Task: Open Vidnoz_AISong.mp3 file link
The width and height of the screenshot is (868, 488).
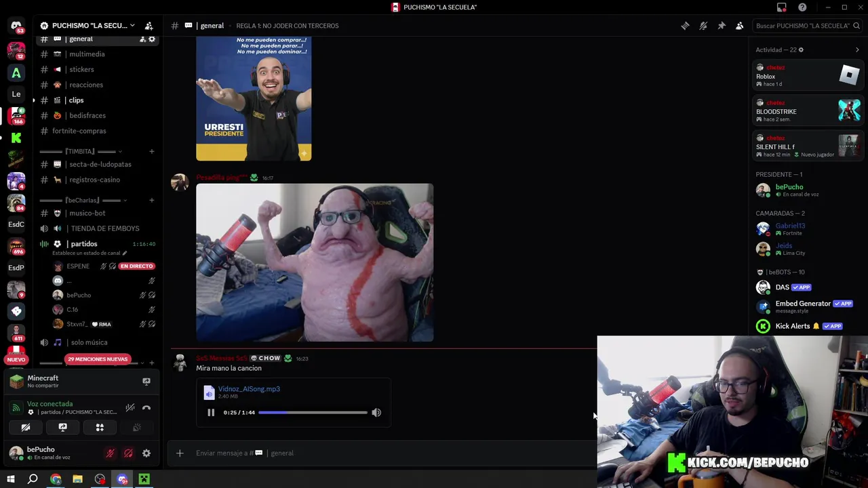Action: click(249, 389)
